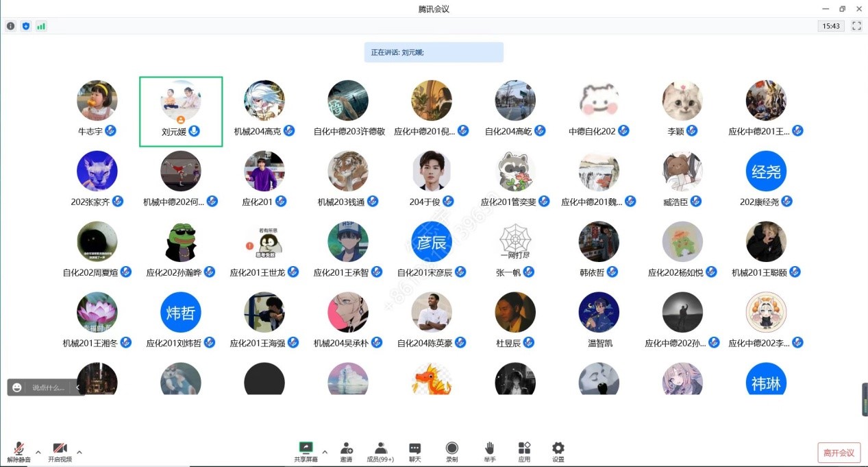Open the Chat (聊天) panel
Image resolution: width=868 pixels, height=467 pixels.
[x=414, y=451]
